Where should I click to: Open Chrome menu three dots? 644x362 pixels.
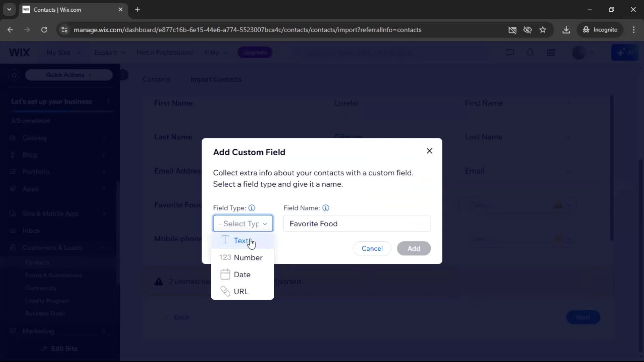click(634, 30)
